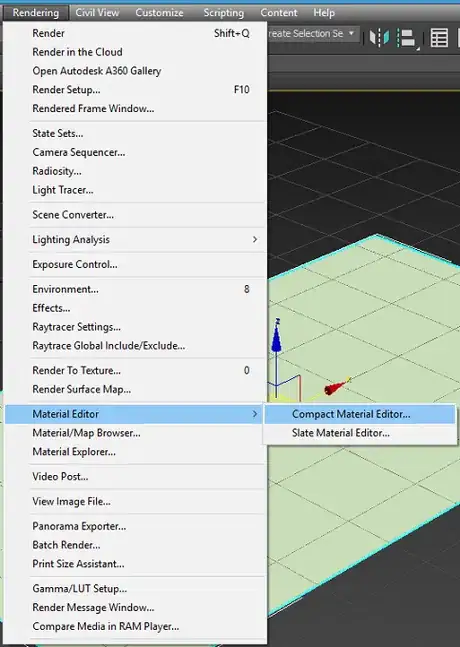The image size is (460, 647).
Task: Open Print Size Assistant
Action: click(135, 564)
